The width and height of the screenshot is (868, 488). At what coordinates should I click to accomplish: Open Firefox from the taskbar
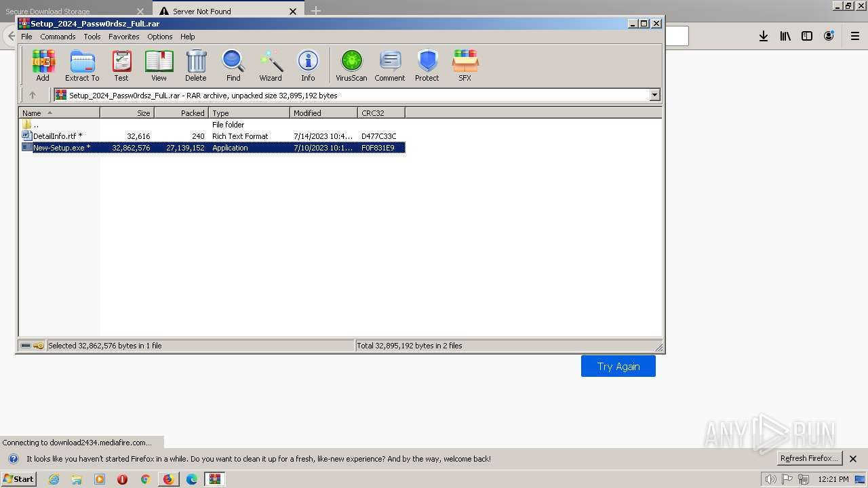168,479
